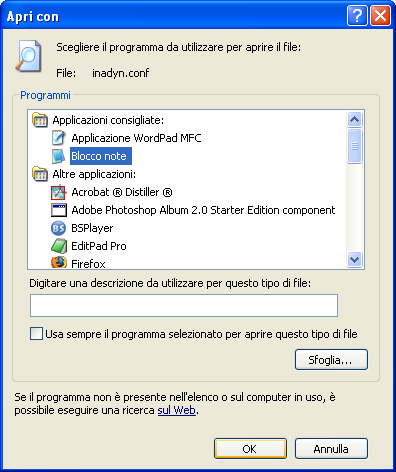Select the WordPad MFC application icon

pos(58,138)
